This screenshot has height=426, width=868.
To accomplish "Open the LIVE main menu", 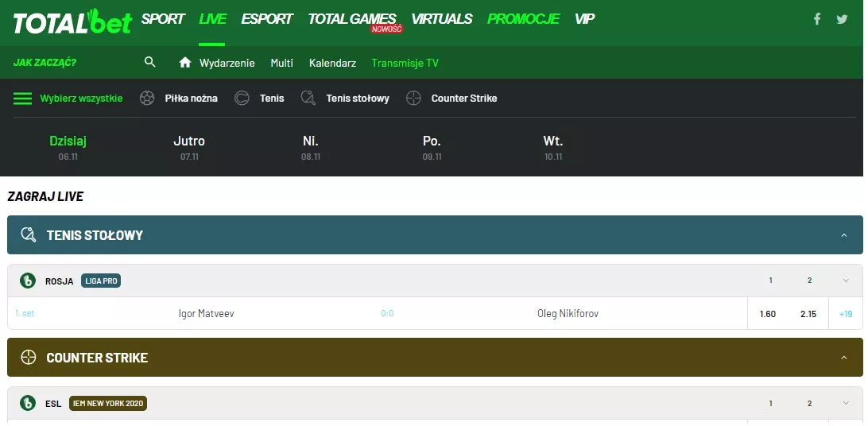I will click(x=212, y=19).
